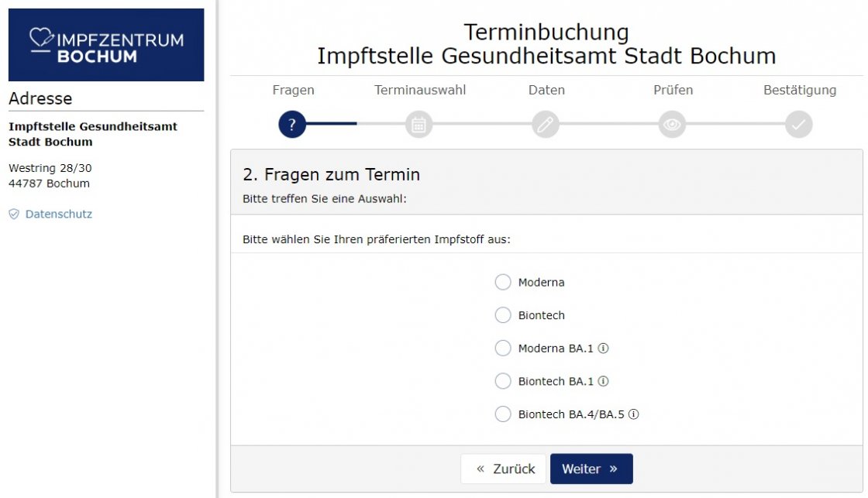Screen dimensions: 868x498
Task: Click the Daten step label
Action: (x=546, y=90)
